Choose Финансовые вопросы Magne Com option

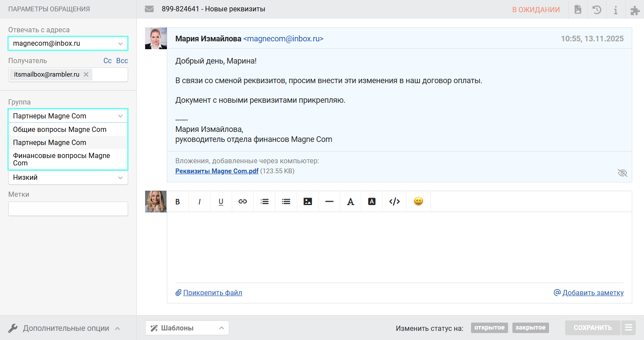pyautogui.click(x=61, y=159)
